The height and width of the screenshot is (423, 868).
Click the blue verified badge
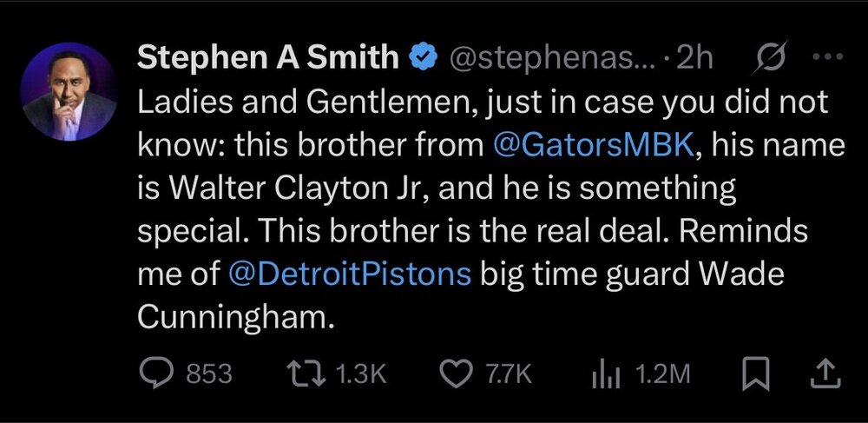tap(423, 58)
